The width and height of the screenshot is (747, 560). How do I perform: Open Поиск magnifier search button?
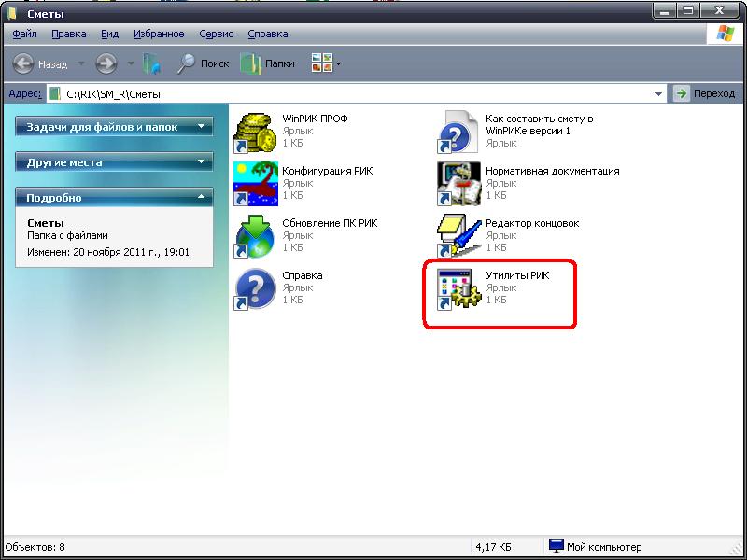coord(203,63)
